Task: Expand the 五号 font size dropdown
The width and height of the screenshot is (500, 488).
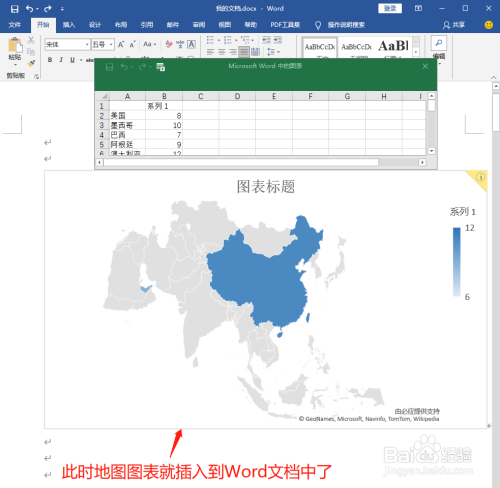Action: coord(111,44)
